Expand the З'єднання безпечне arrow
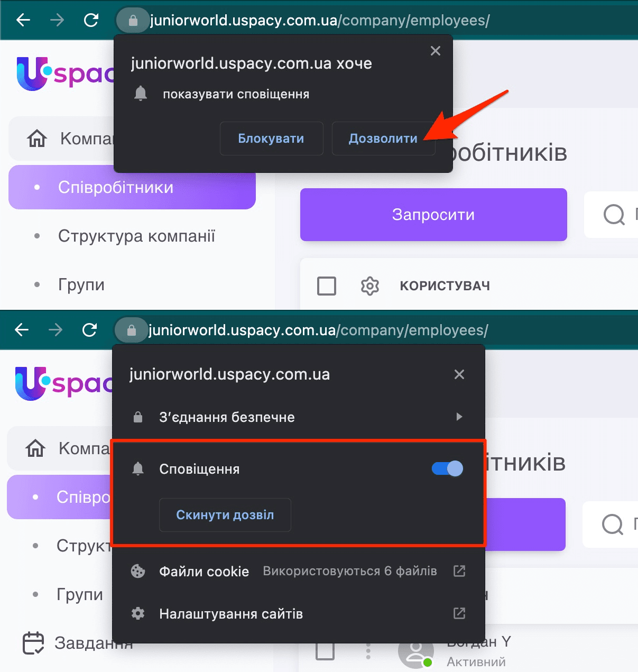Viewport: 638px width, 672px height. click(459, 417)
